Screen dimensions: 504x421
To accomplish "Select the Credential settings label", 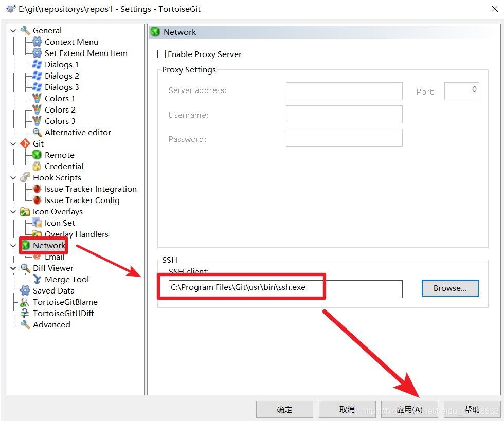I will [64, 166].
